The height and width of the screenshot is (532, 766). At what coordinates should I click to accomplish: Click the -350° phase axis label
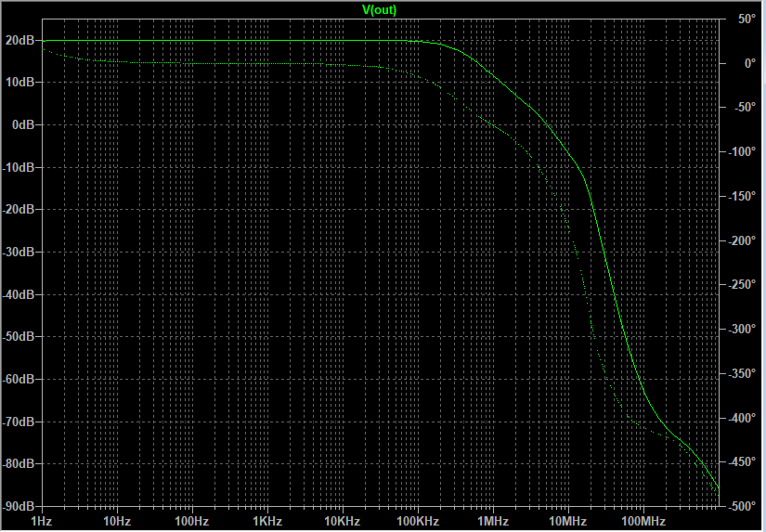tap(743, 374)
